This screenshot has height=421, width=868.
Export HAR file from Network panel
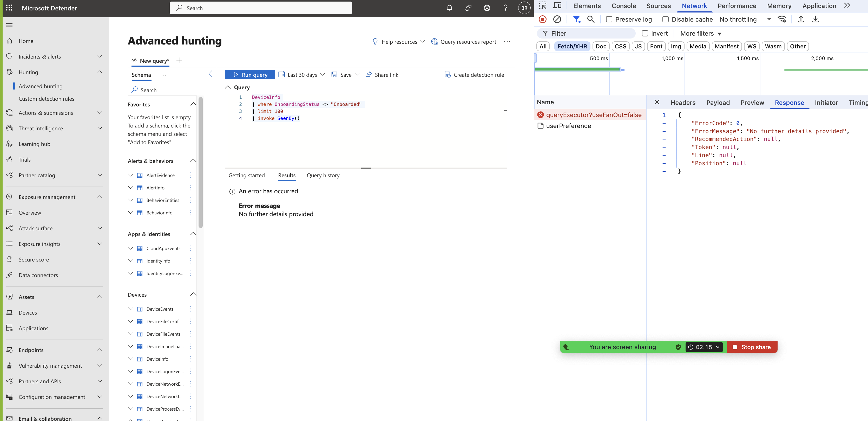point(816,19)
